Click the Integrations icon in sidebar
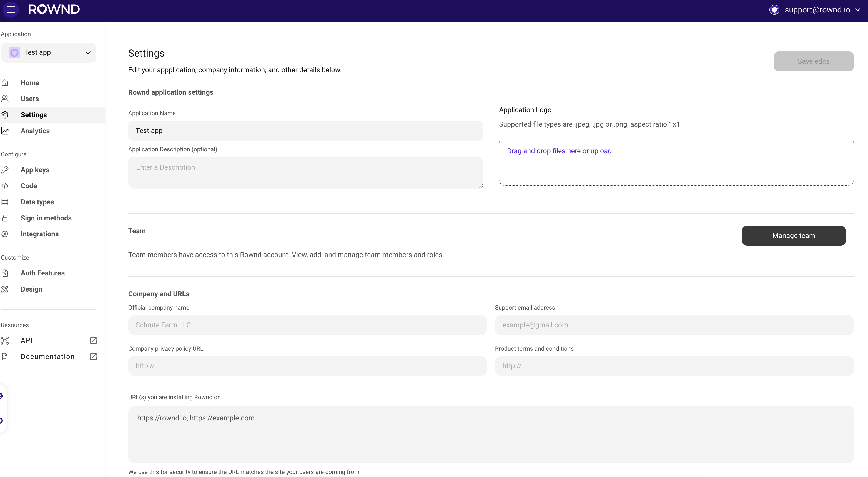 pyautogui.click(x=5, y=234)
